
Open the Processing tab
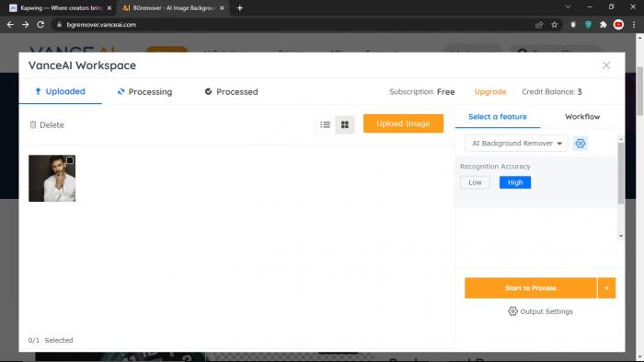(144, 92)
